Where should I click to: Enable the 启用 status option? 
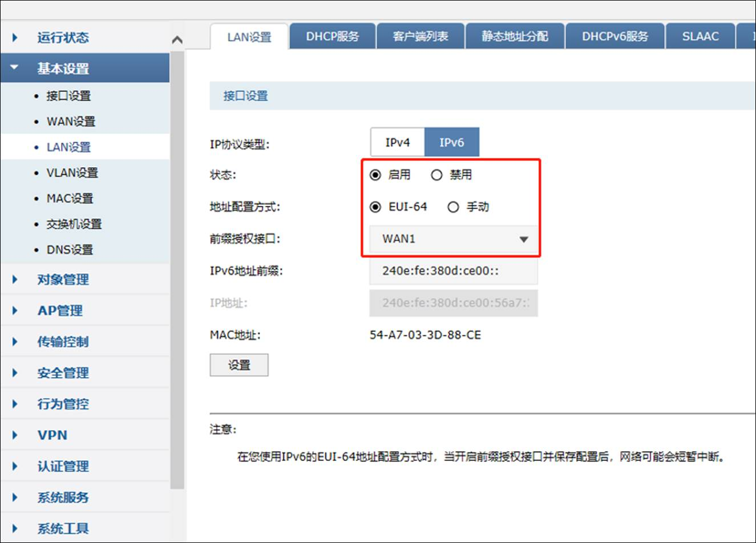[x=375, y=175]
